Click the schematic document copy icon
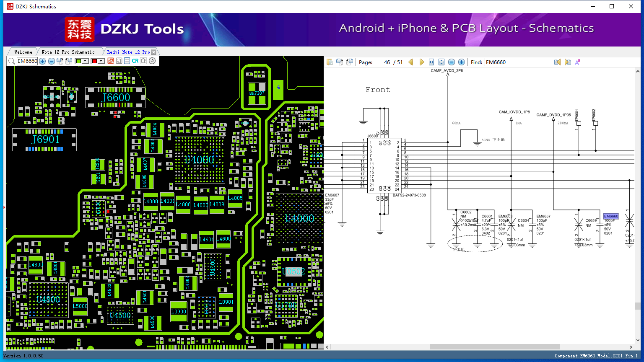 coord(330,62)
